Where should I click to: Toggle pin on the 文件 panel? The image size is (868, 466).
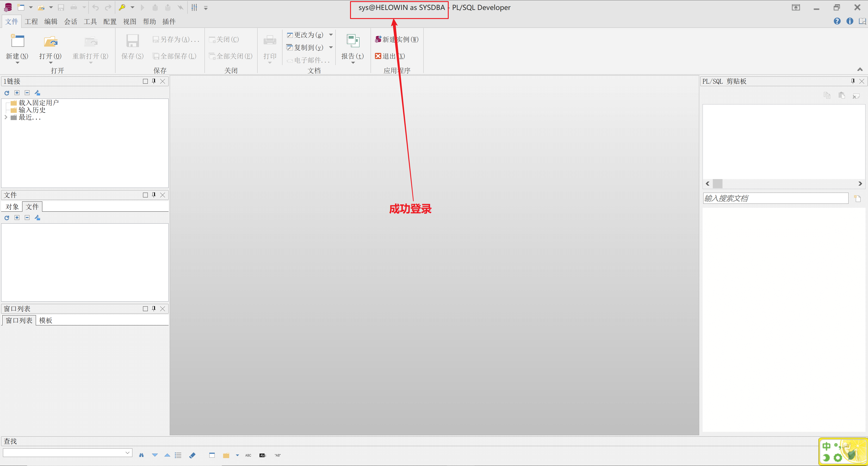click(154, 195)
